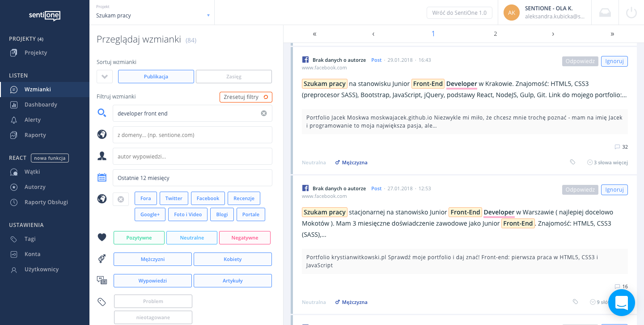Click the power logout icon
The image size is (644, 325).
(631, 13)
